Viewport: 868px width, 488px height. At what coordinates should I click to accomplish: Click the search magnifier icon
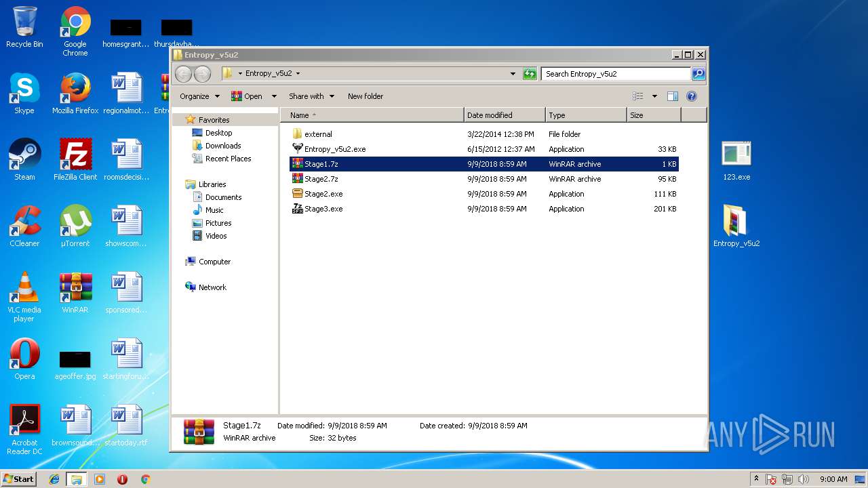coord(698,74)
